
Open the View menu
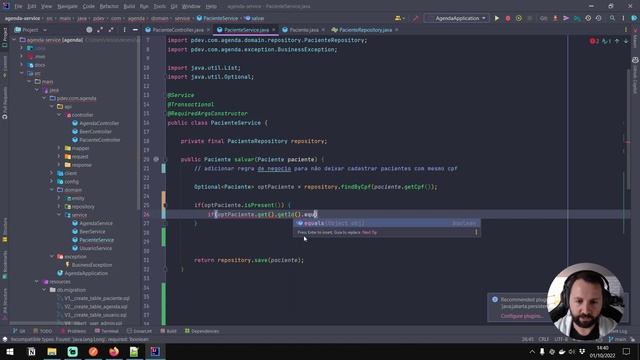pos(47,6)
